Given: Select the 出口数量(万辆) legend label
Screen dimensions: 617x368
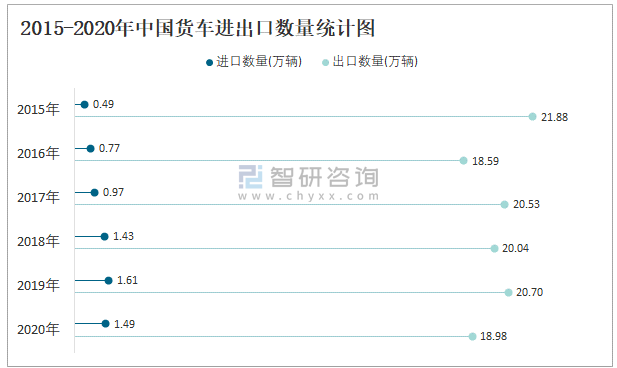Looking at the screenshot, I should coord(375,62).
